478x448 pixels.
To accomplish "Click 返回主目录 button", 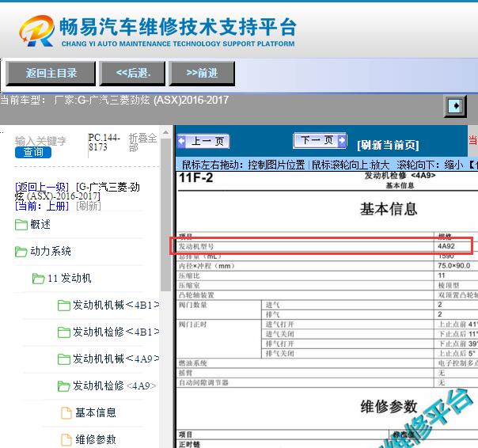I will (51, 73).
